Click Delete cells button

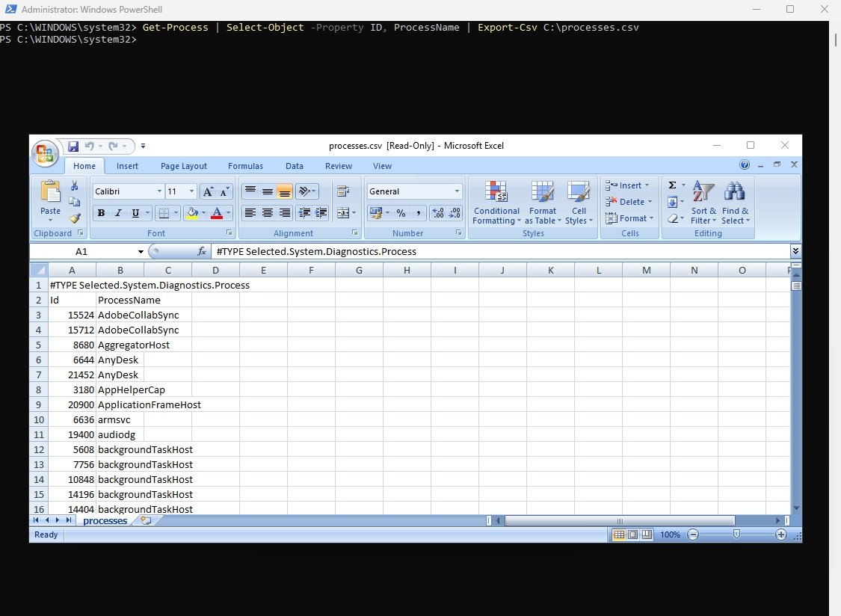click(x=629, y=202)
